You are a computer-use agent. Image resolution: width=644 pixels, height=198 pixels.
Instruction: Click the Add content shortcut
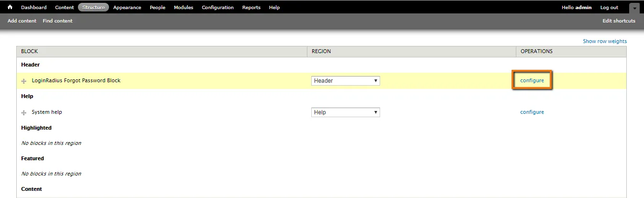(x=22, y=21)
